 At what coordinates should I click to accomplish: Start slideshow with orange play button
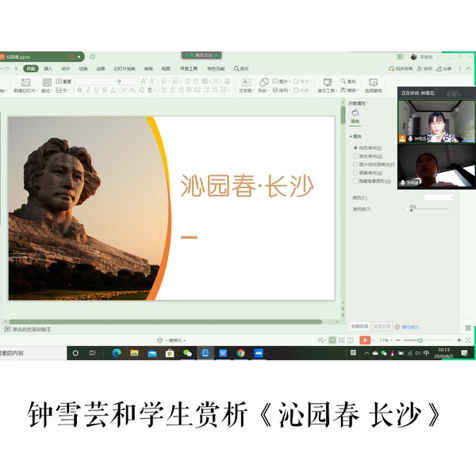click(365, 340)
